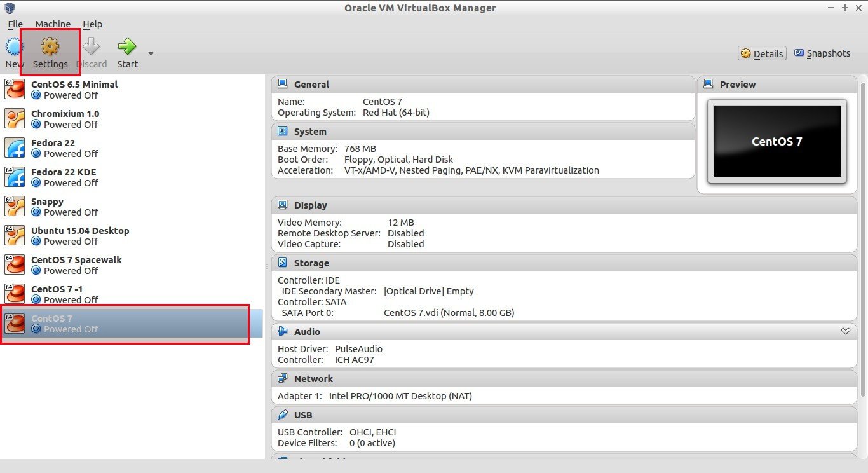Viewport: 868px width, 473px height.
Task: Click the "Red Hat (64-bit)" operating system value
Action: (x=396, y=113)
